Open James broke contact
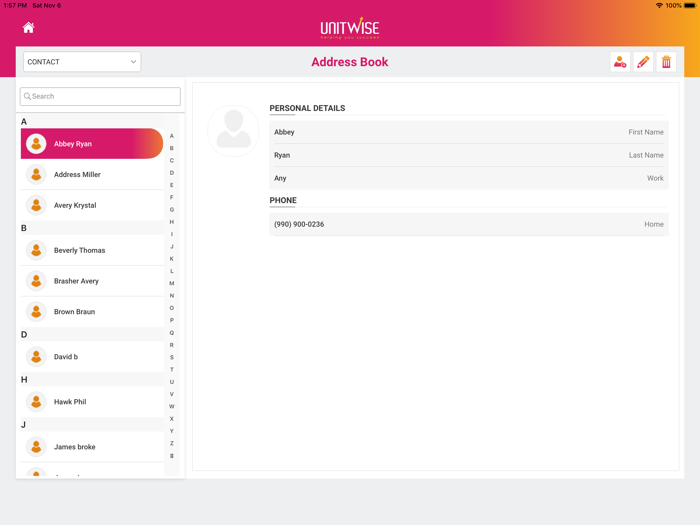 click(x=92, y=447)
